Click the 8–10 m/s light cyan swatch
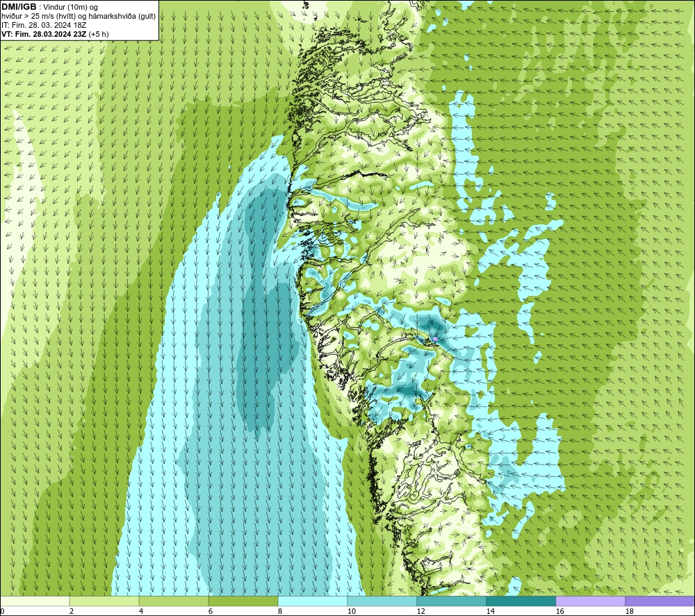Screen dimensions: 695x616 [313, 601]
